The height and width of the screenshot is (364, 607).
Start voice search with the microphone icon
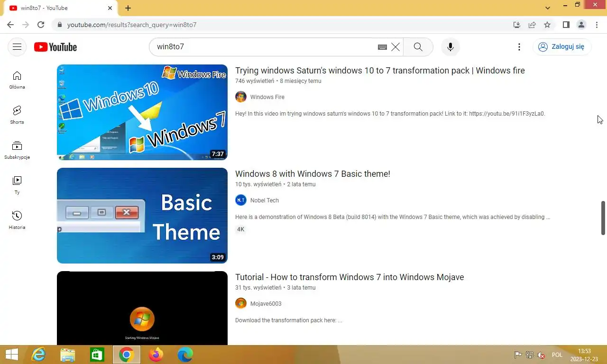point(451,47)
